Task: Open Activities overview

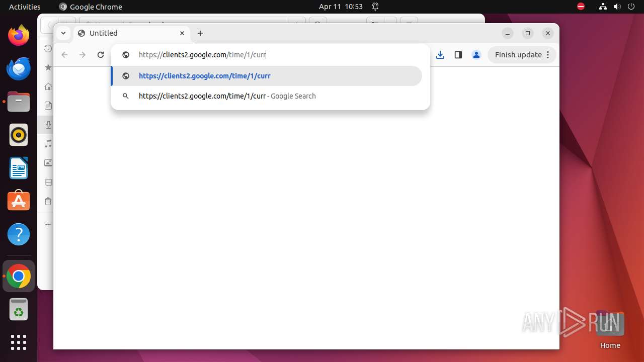Action: [x=25, y=7]
